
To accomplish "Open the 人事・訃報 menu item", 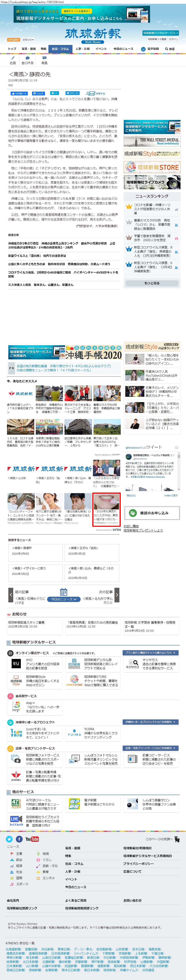I will click(x=82, y=49).
